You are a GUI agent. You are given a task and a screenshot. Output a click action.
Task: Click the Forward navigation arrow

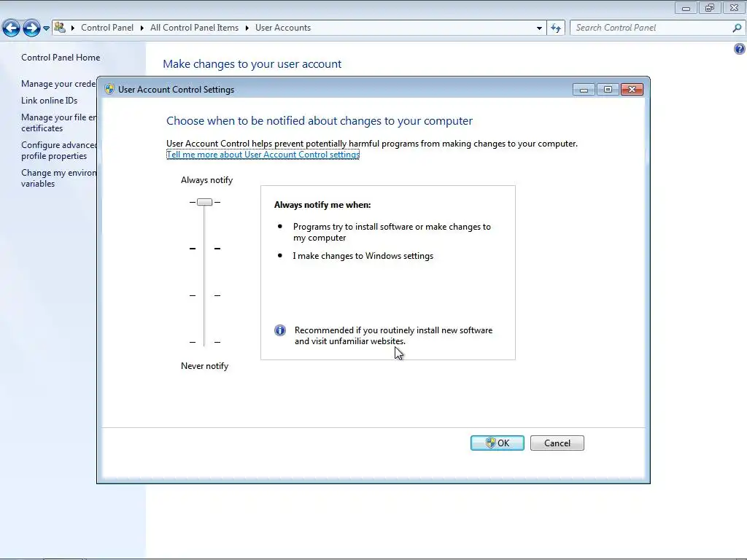[31, 28]
